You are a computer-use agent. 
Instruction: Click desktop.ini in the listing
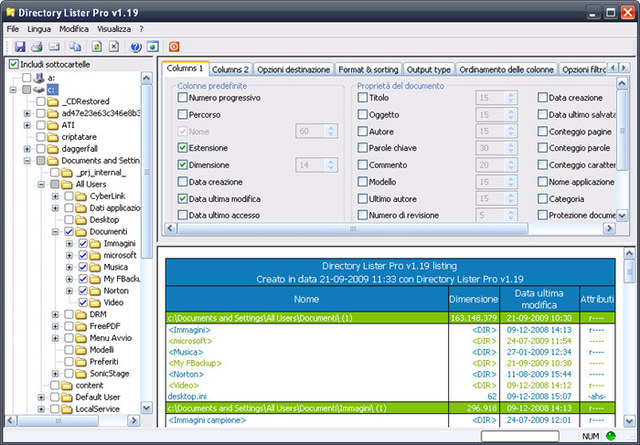click(x=187, y=396)
